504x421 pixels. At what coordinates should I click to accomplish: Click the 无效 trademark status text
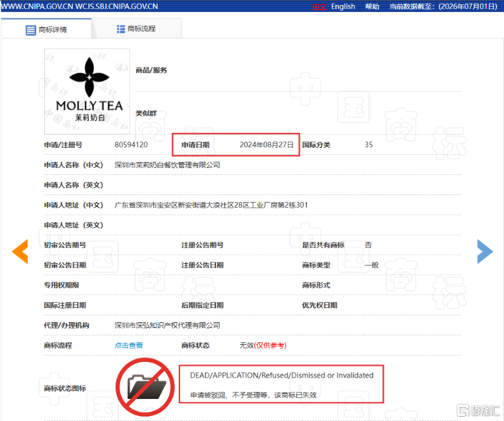(x=246, y=345)
